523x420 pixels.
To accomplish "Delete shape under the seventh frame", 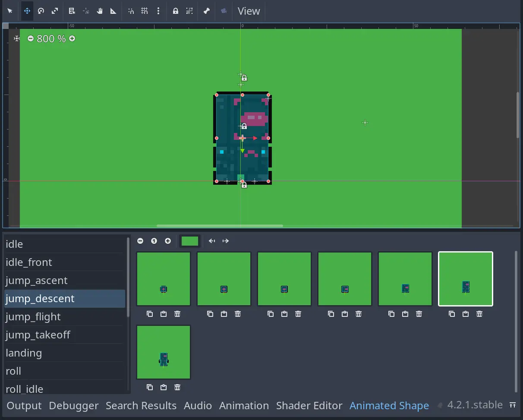I will click(177, 387).
